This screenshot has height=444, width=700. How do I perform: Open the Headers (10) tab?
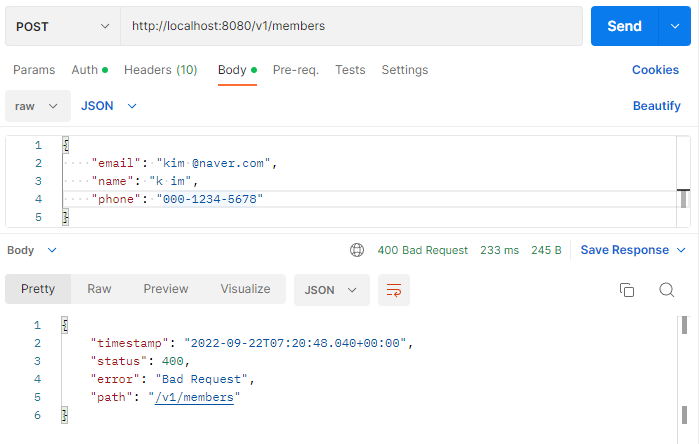pos(161,70)
